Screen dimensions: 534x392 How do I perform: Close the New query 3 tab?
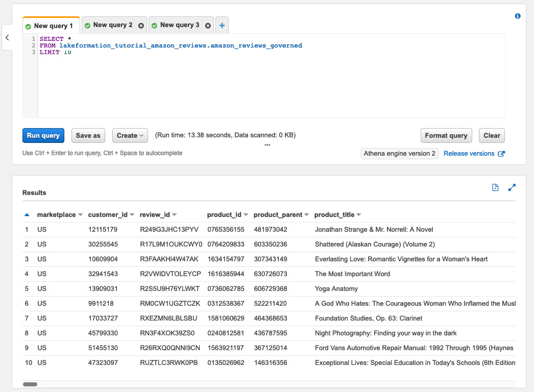click(208, 26)
